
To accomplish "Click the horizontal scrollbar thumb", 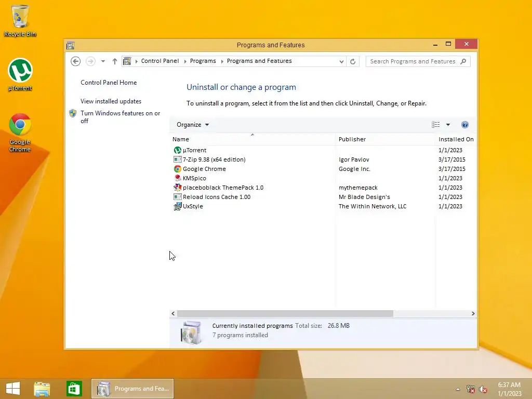I will tap(285, 313).
